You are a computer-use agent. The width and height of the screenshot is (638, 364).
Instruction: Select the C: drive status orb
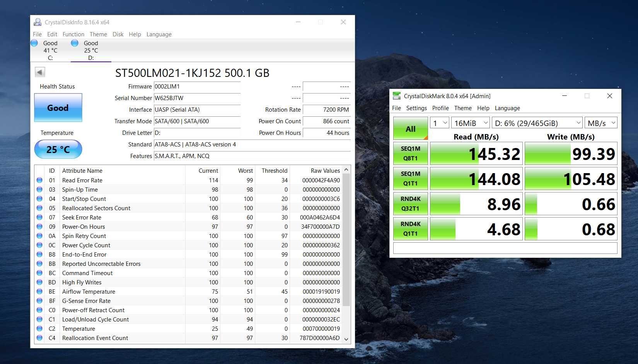[34, 43]
